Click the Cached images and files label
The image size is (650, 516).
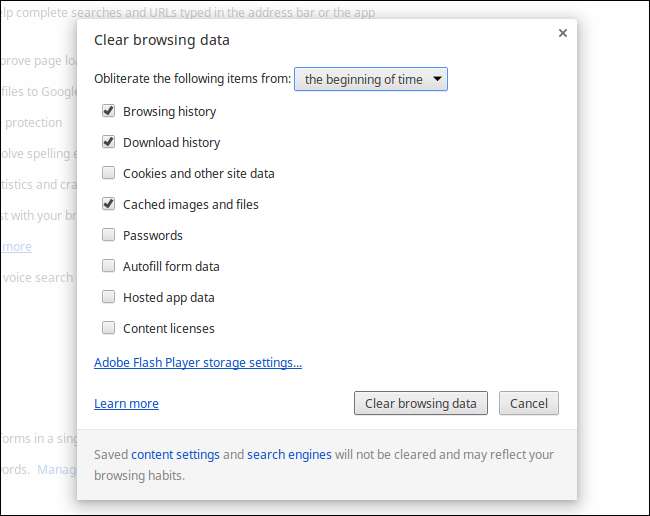point(190,204)
